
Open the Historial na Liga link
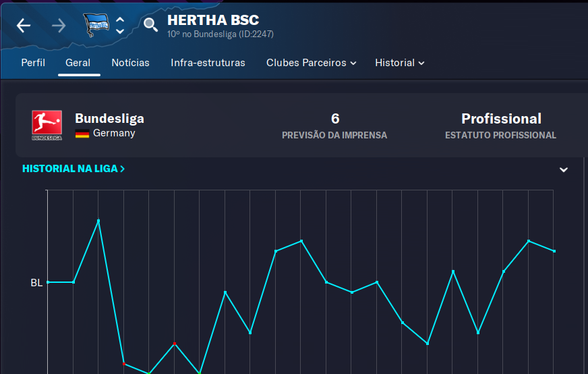(73, 169)
